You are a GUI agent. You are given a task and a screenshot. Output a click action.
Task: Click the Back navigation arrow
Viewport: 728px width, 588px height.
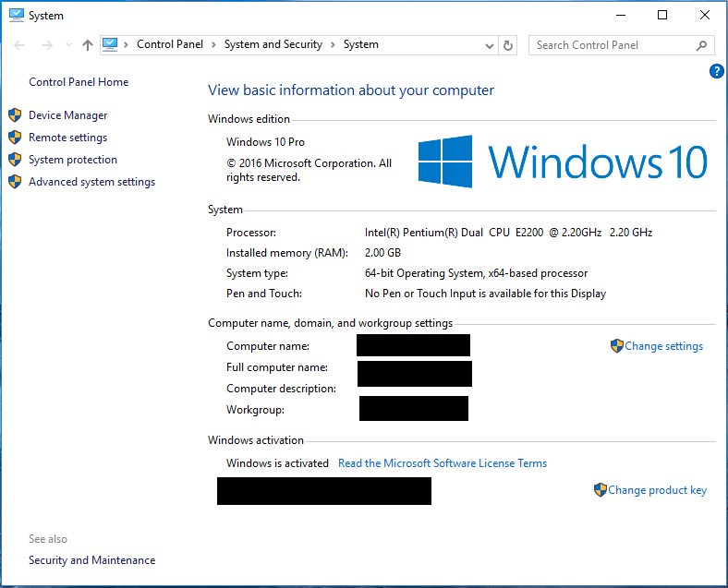[x=19, y=45]
